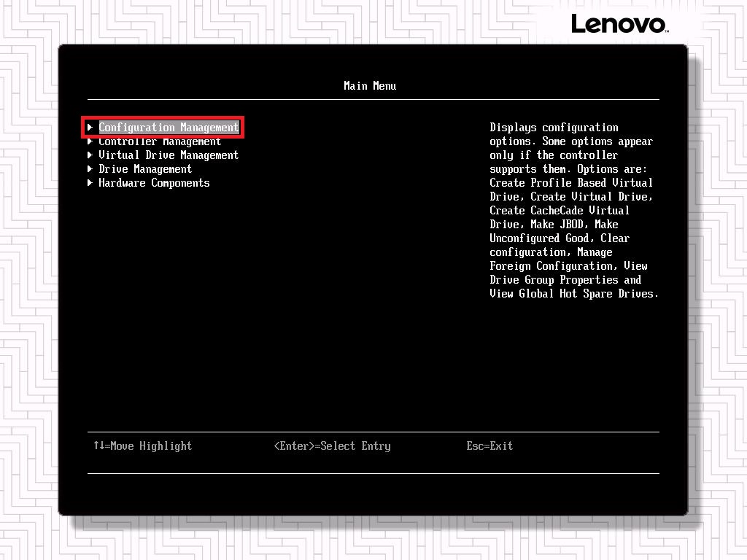Image resolution: width=747 pixels, height=560 pixels.
Task: Click the triangle next to Hardware Components
Action: click(x=90, y=183)
